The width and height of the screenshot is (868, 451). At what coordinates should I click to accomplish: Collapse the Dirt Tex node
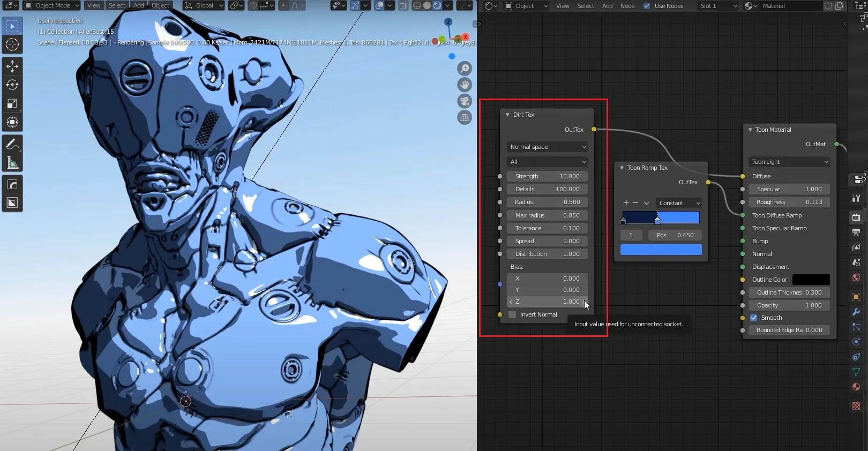[x=507, y=115]
